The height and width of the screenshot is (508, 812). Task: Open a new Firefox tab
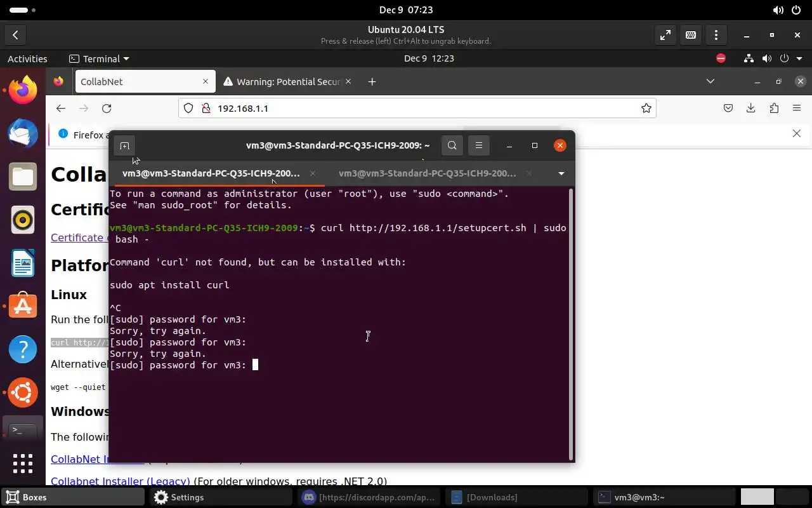372,82
